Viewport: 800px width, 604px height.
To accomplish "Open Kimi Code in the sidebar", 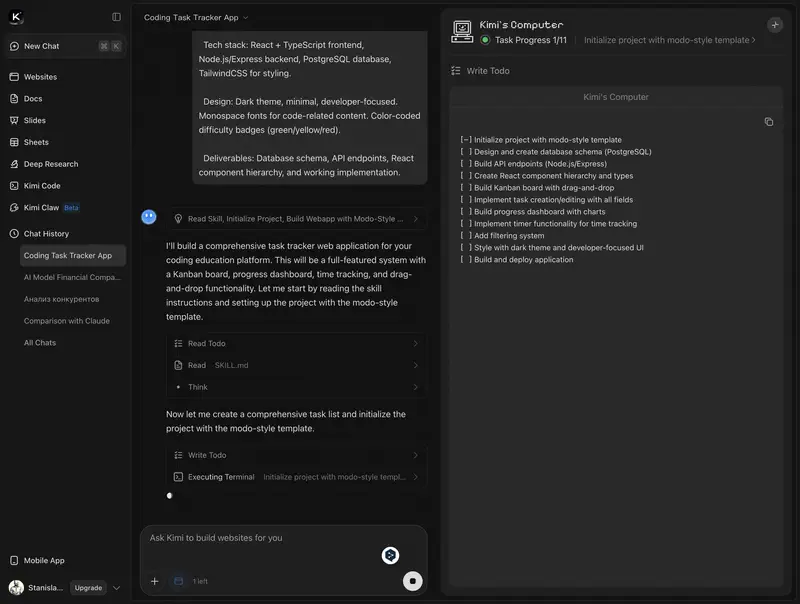I will click(x=42, y=186).
